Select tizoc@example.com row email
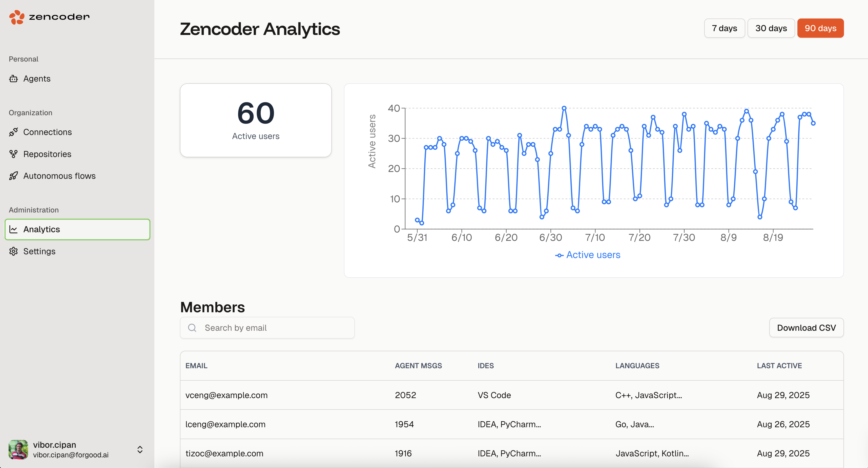Viewport: 868px width, 468px height. (x=224, y=454)
